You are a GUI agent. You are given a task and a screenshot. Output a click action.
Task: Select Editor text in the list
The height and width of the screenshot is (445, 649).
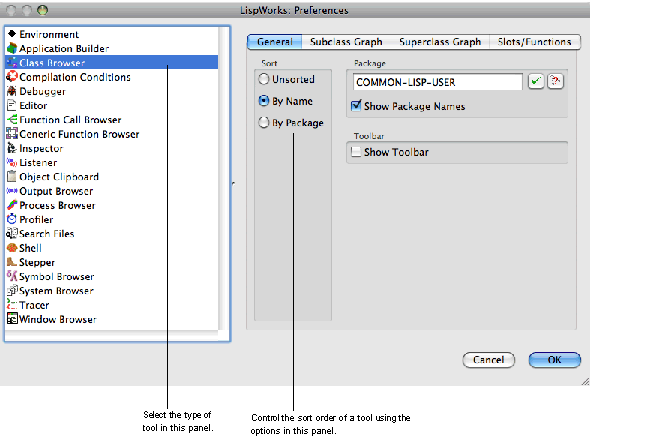click(x=33, y=106)
